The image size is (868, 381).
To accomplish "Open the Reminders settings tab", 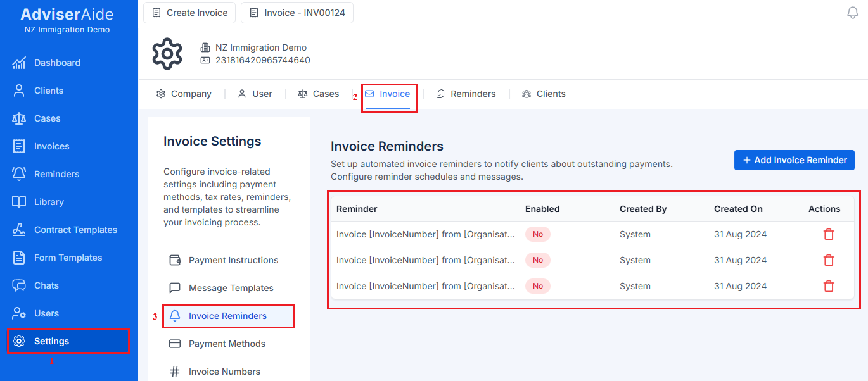I will pos(466,93).
